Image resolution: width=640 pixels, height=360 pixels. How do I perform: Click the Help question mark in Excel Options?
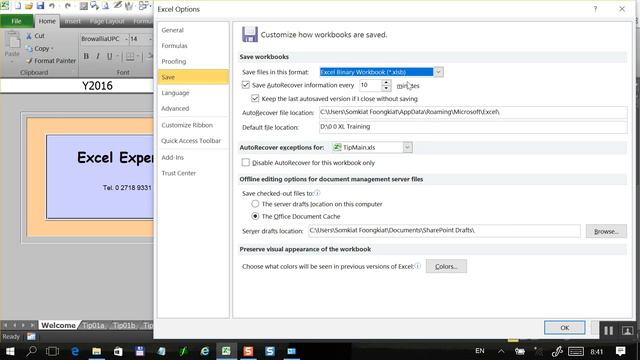[596, 9]
